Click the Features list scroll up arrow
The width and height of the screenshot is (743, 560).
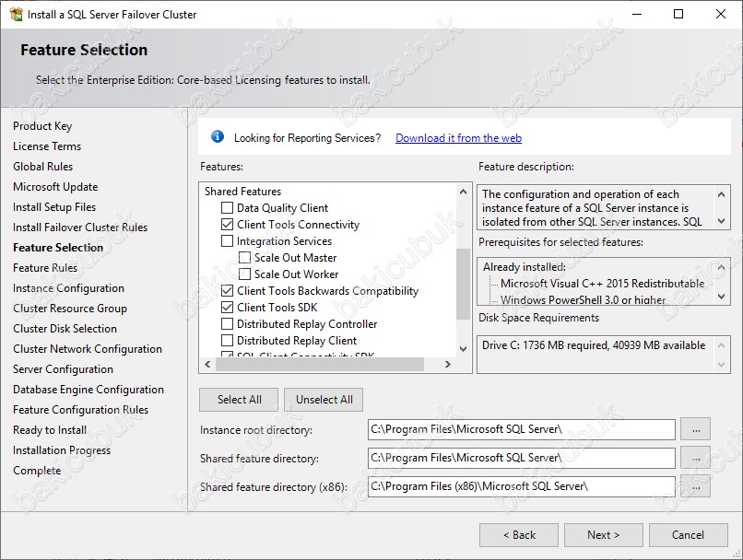pos(463,192)
